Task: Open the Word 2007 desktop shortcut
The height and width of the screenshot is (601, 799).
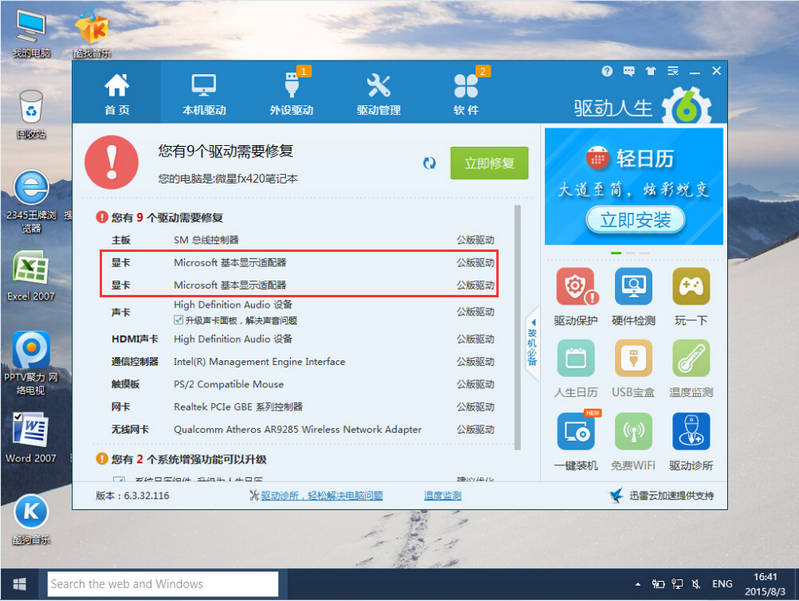Action: [31, 437]
